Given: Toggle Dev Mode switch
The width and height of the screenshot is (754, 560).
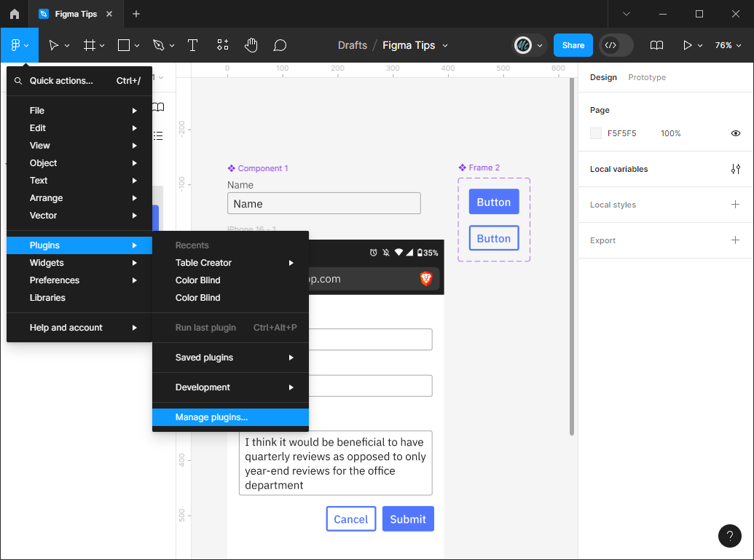Looking at the screenshot, I should coord(616,45).
